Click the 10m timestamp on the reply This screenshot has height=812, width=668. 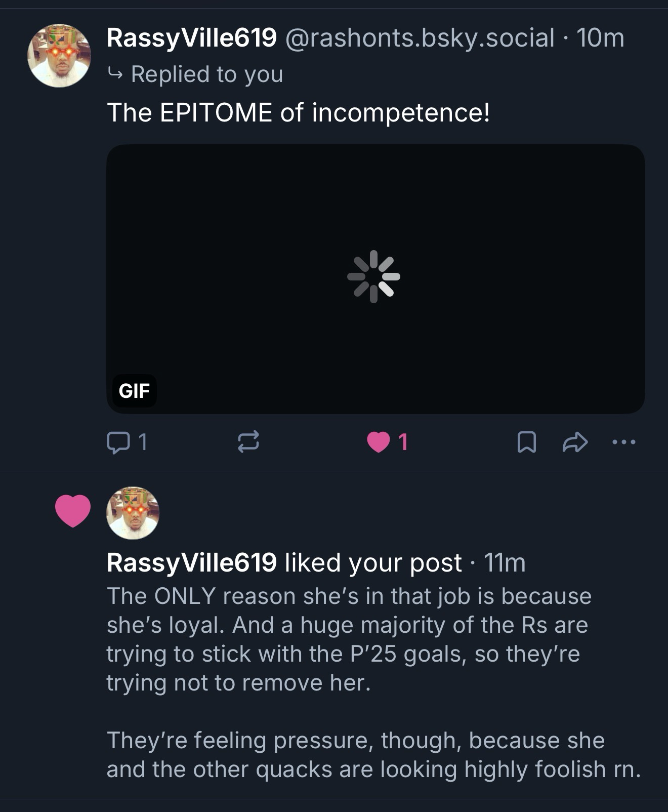click(x=600, y=38)
